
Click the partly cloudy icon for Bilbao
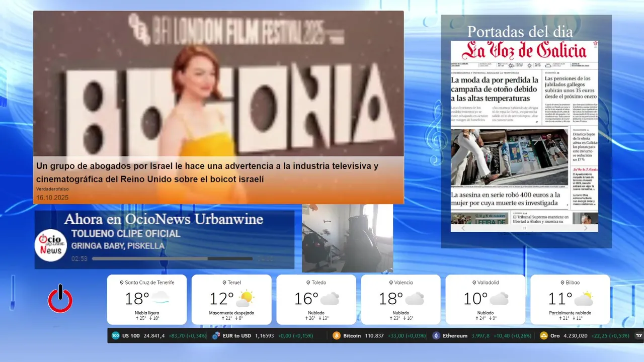pyautogui.click(x=583, y=298)
